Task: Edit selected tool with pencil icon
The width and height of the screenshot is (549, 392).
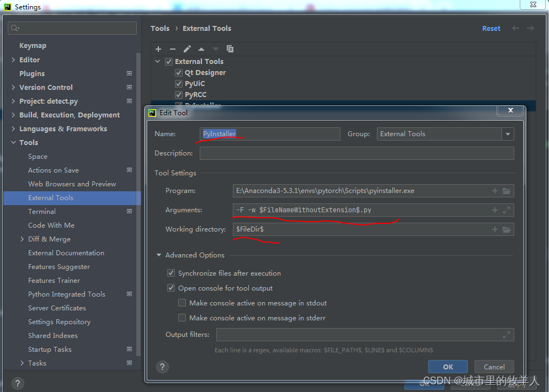Action: click(x=187, y=49)
